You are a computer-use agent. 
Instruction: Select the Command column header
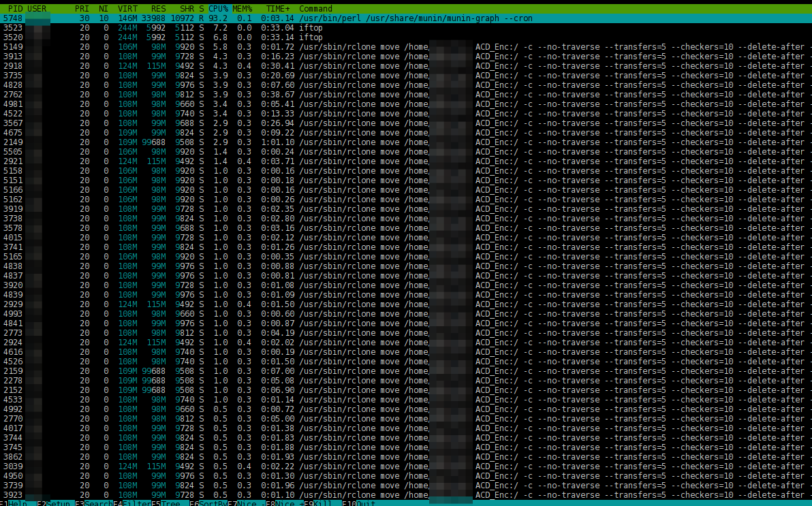(315, 9)
